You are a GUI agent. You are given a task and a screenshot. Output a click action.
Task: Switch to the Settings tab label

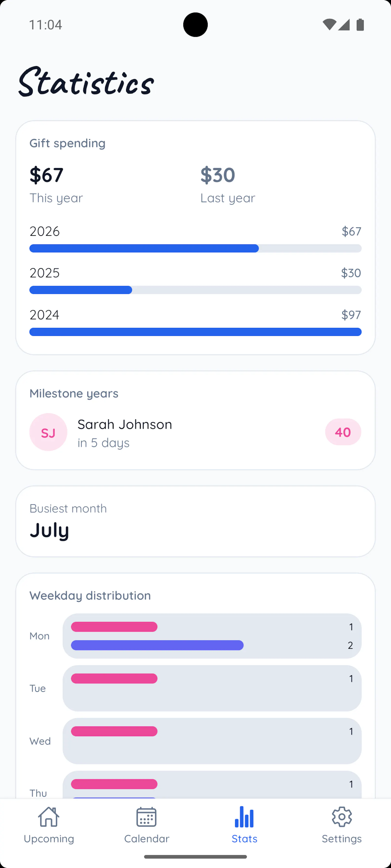tap(342, 838)
